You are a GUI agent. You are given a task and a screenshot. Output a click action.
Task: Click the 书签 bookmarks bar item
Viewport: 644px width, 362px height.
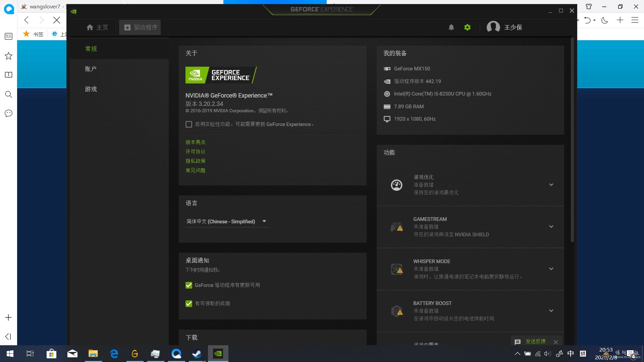click(33, 34)
